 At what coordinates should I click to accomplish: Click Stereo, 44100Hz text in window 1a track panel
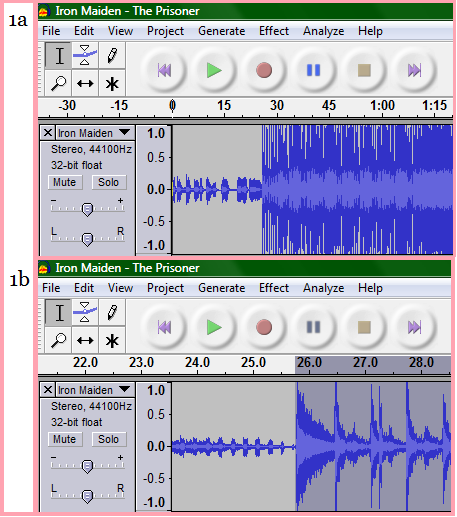click(91, 149)
